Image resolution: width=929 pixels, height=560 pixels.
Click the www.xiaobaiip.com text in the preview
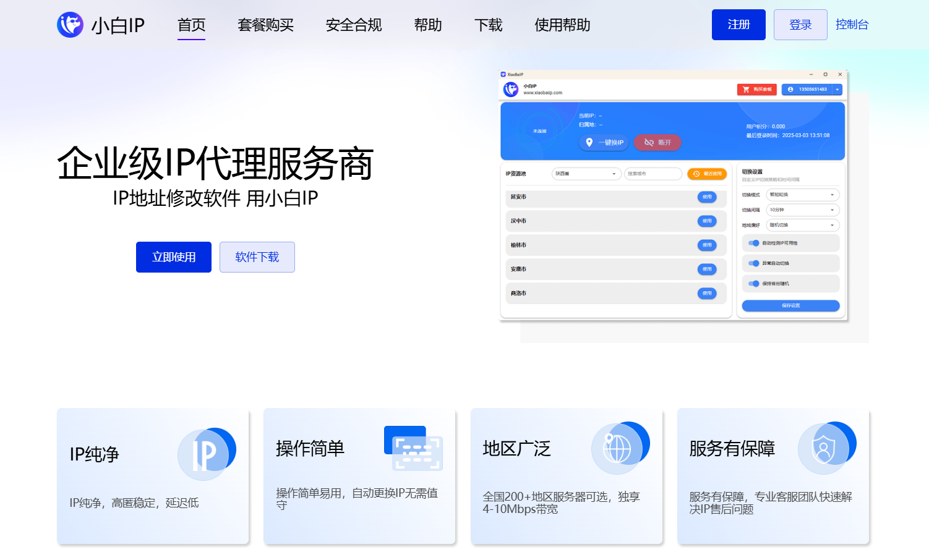point(543,93)
